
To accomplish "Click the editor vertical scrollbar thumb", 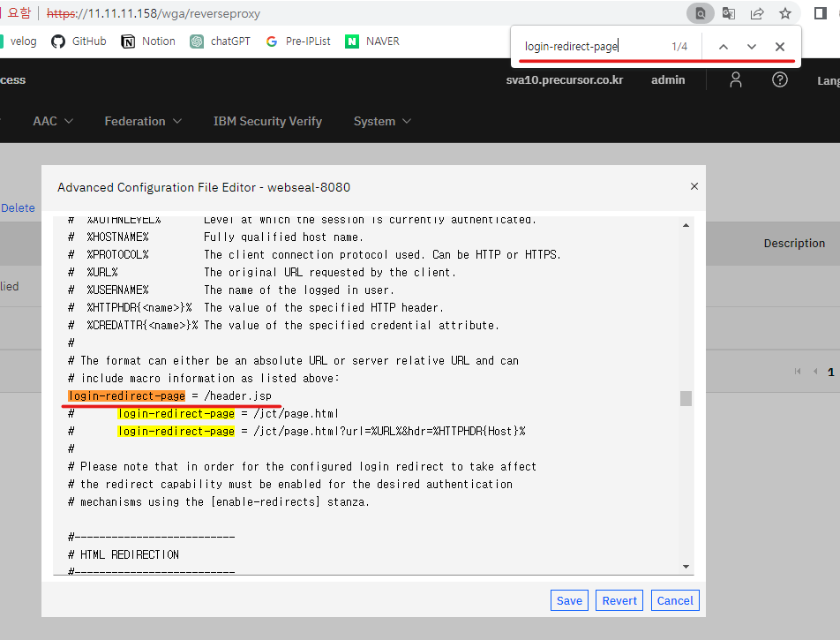I will click(686, 398).
